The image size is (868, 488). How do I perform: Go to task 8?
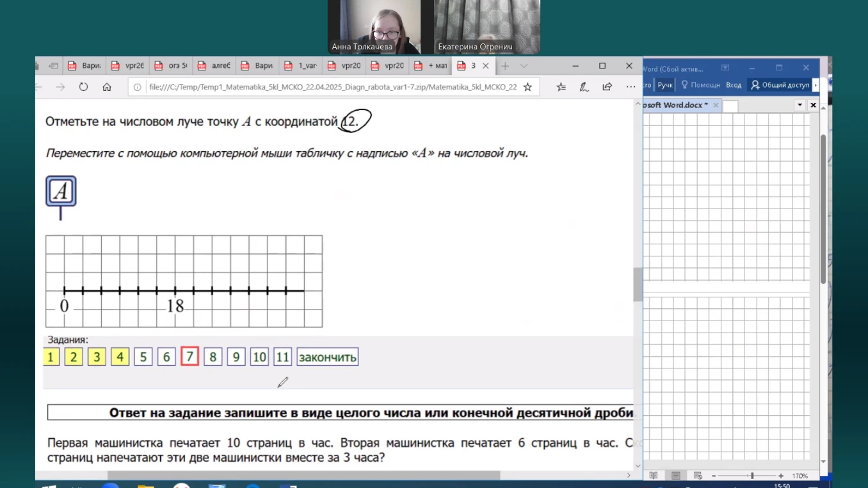point(213,357)
